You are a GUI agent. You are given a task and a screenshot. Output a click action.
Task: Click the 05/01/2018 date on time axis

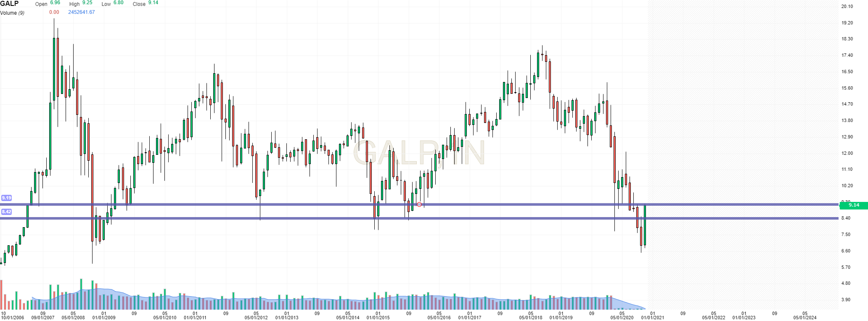530,318
